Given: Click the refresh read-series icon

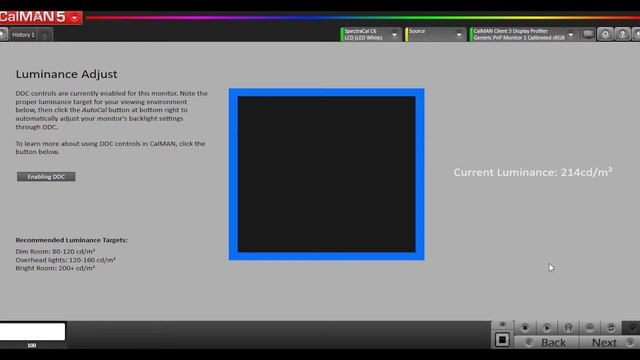Looking at the screenshot, I should coord(611,327).
